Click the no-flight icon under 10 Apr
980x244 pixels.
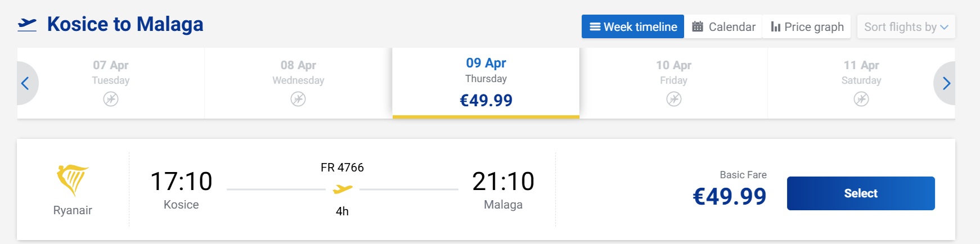click(673, 100)
